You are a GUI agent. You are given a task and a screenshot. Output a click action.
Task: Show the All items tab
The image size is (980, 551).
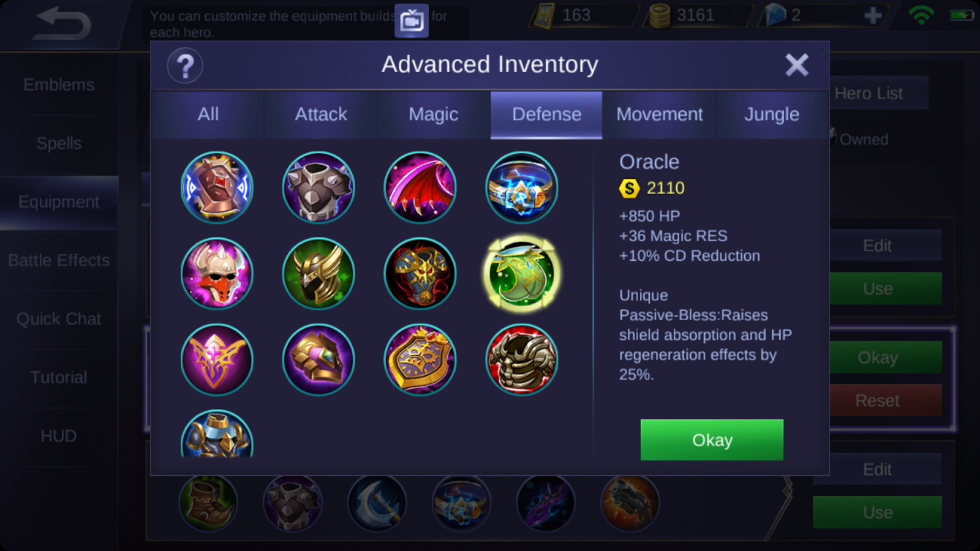[x=208, y=114]
